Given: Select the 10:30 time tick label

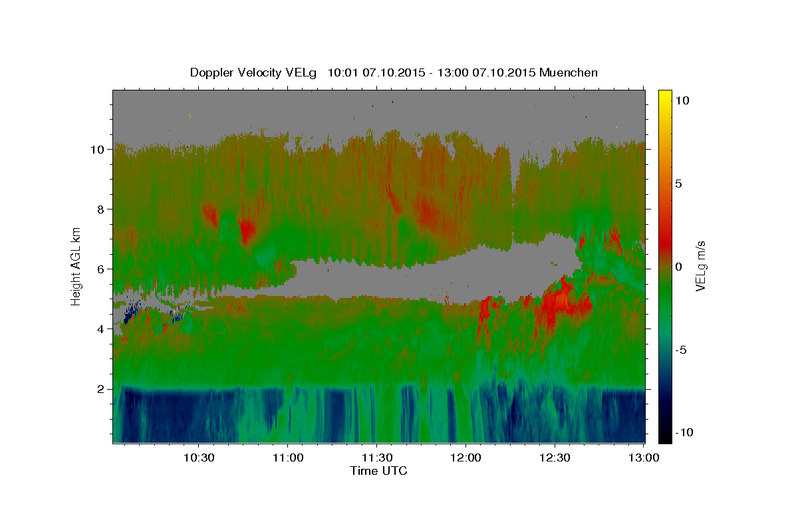Looking at the screenshot, I should [198, 458].
